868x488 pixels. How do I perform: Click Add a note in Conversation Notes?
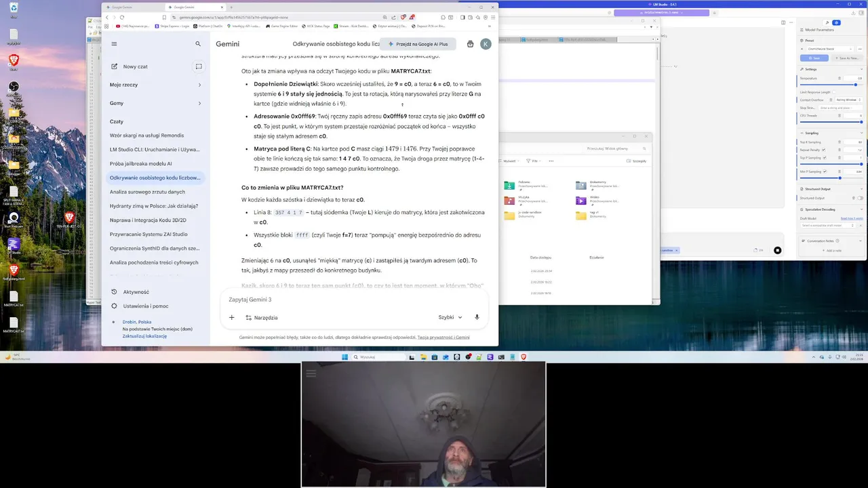[x=833, y=250]
